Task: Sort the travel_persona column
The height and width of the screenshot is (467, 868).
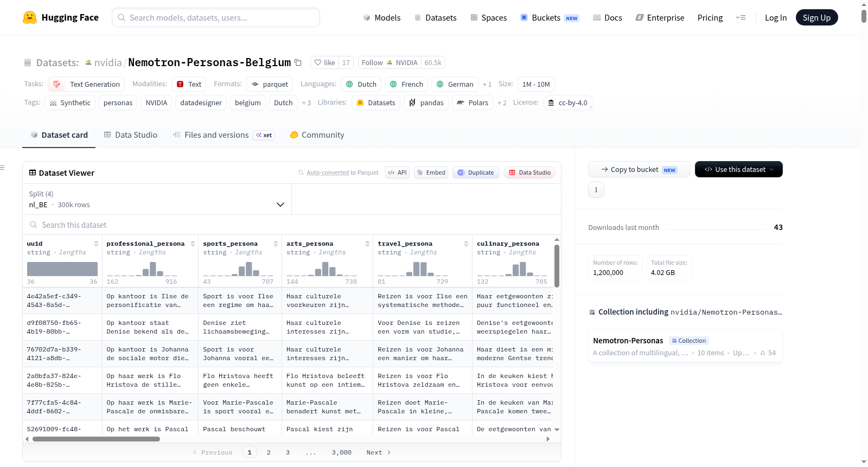Action: (466, 244)
